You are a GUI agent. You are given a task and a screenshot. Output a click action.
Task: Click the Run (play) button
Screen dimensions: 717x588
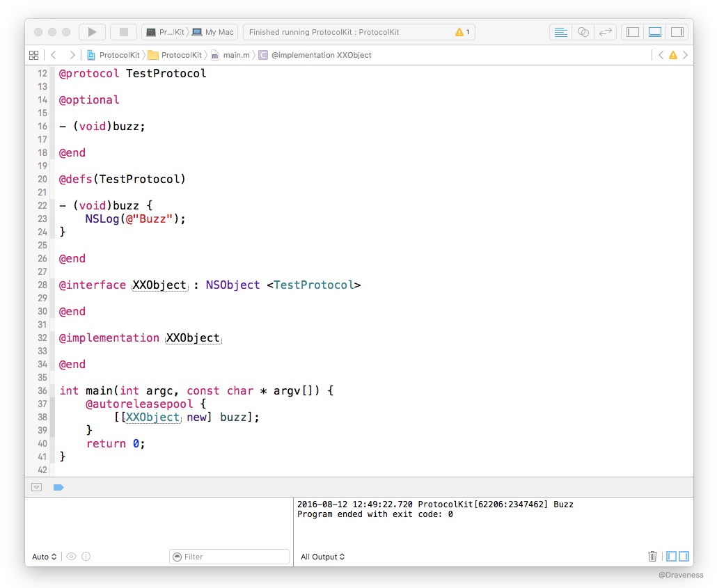(x=92, y=32)
